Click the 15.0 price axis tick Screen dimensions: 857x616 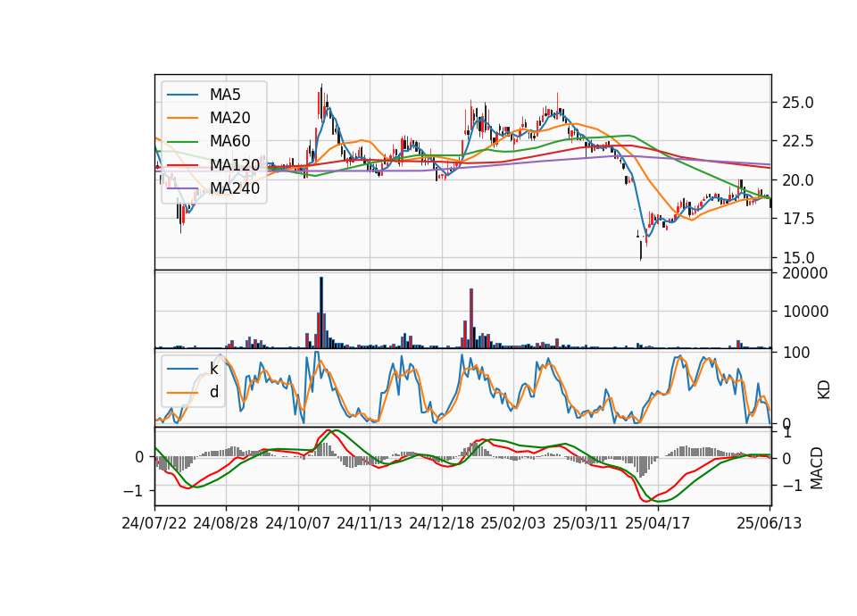(798, 258)
